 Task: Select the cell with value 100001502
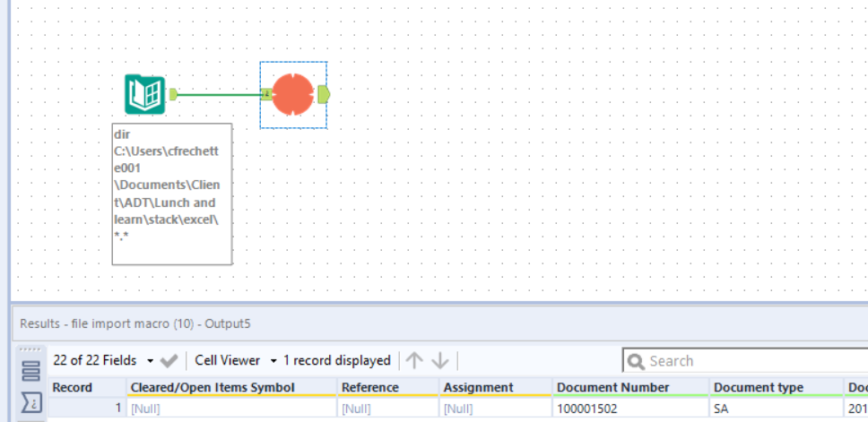tap(630, 409)
